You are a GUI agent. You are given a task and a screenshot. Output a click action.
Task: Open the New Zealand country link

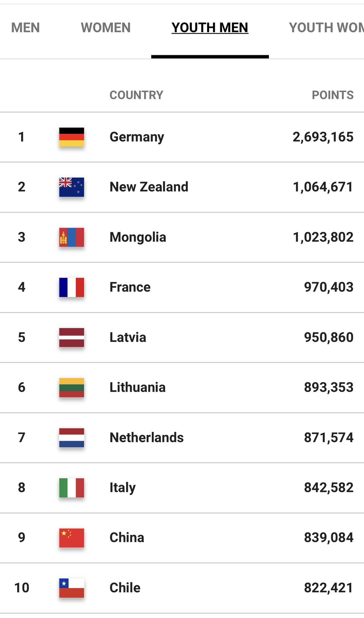[x=149, y=187]
